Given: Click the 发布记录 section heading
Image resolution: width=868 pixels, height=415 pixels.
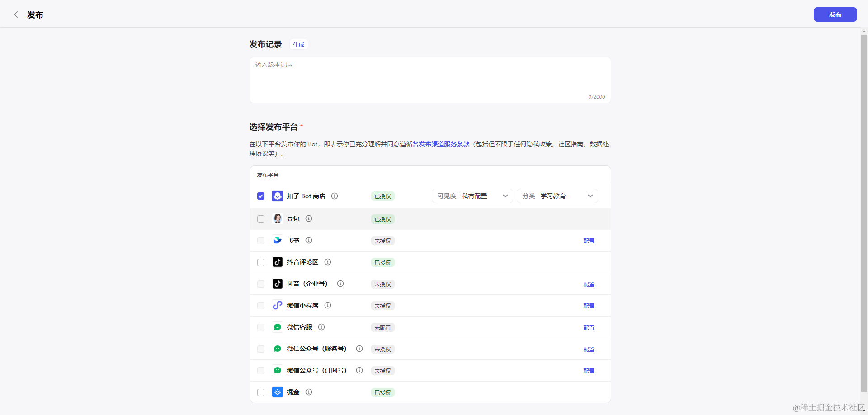Looking at the screenshot, I should tap(265, 44).
